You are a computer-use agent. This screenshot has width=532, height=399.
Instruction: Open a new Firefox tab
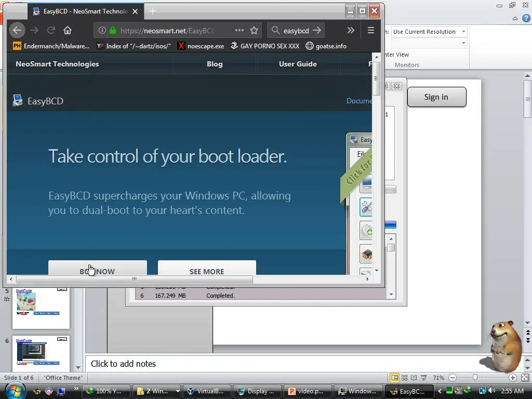click(153, 11)
